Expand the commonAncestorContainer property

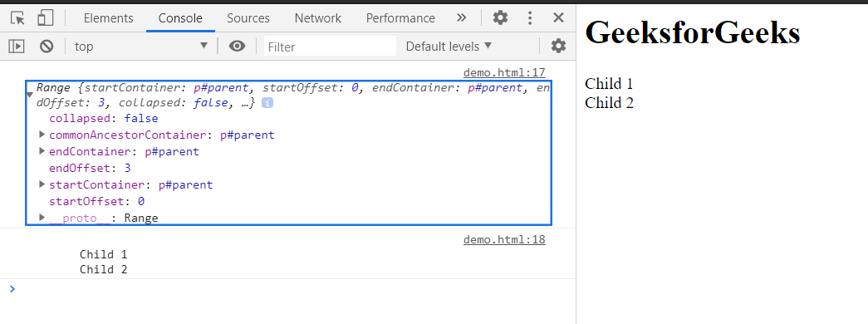[42, 135]
